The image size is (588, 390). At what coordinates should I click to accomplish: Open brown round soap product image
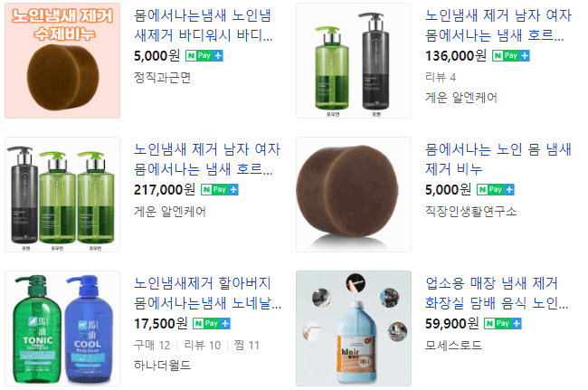point(354,195)
